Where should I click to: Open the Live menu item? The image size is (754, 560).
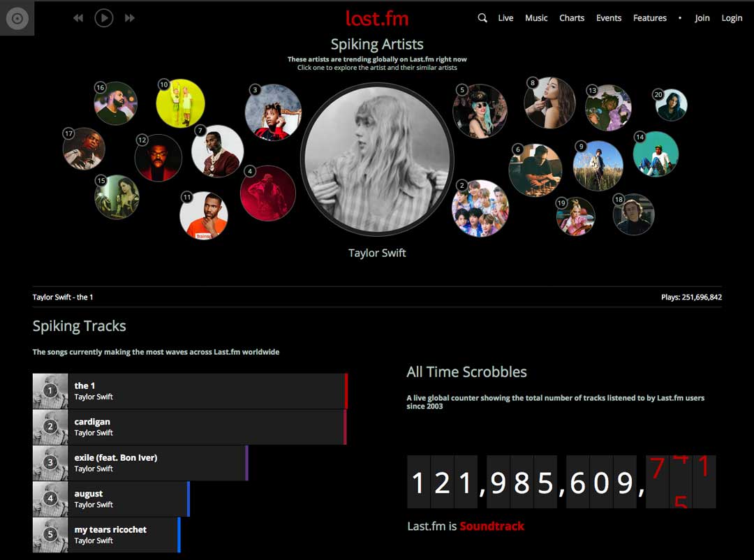pyautogui.click(x=505, y=17)
